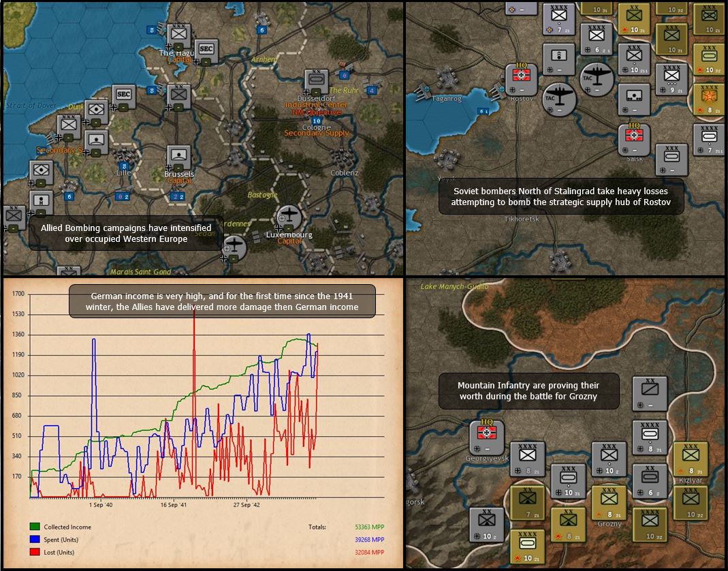
Task: Click the green Collected Income legend swatch
Action: [x=34, y=527]
